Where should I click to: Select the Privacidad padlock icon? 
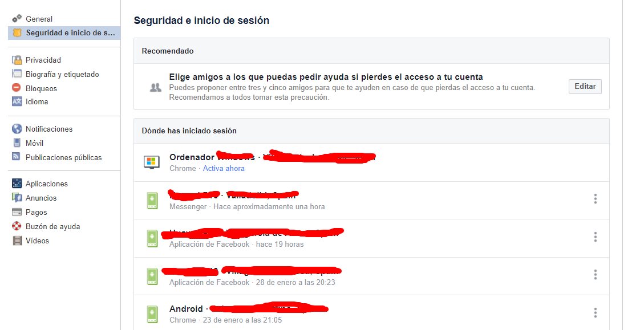pyautogui.click(x=17, y=60)
